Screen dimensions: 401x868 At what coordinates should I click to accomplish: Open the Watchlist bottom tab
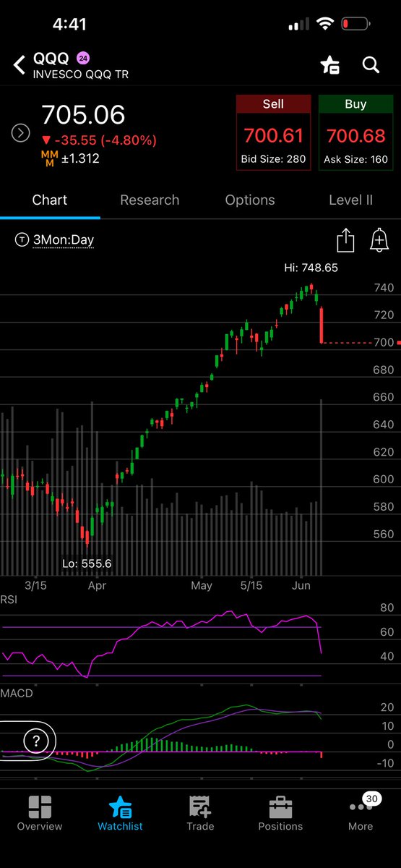pos(120,814)
